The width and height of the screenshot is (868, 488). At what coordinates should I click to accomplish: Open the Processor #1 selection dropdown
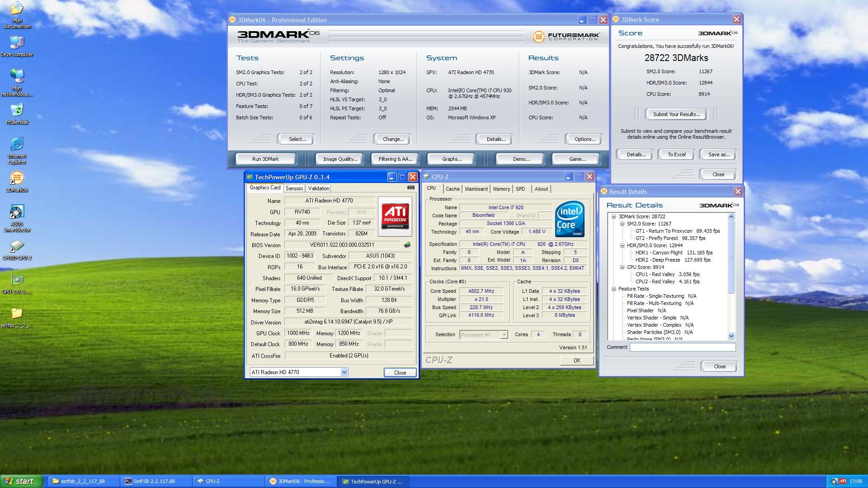(x=504, y=335)
